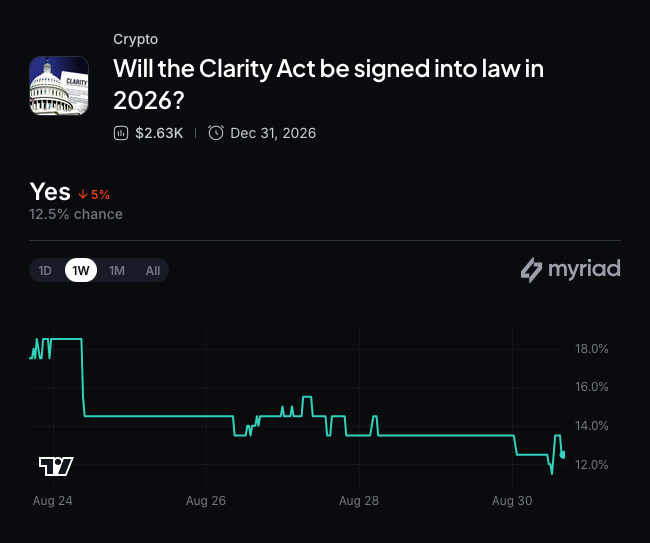Screen dimensions: 650x543
Task: Open the Crypto category link
Action: tap(136, 39)
